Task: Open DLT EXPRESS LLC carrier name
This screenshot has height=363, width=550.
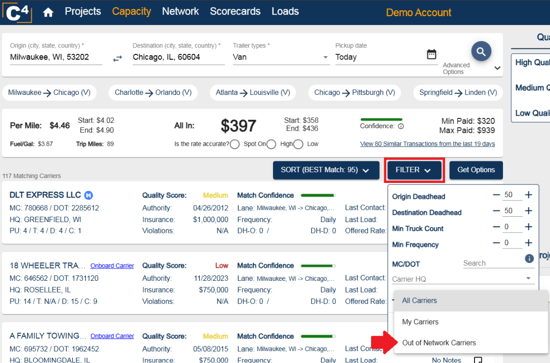Action: (x=45, y=195)
